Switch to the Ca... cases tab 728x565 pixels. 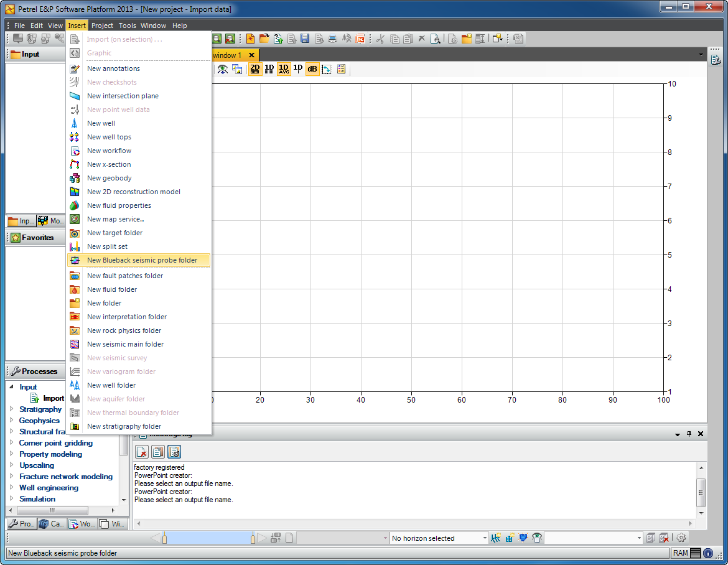pos(52,524)
